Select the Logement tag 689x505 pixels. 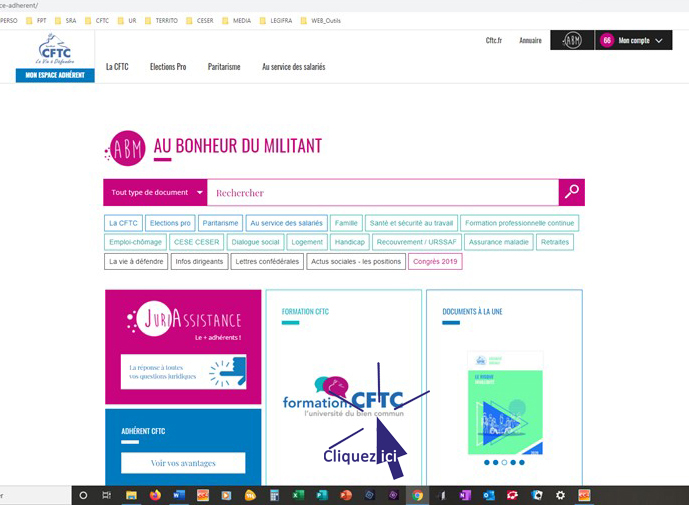pos(307,242)
